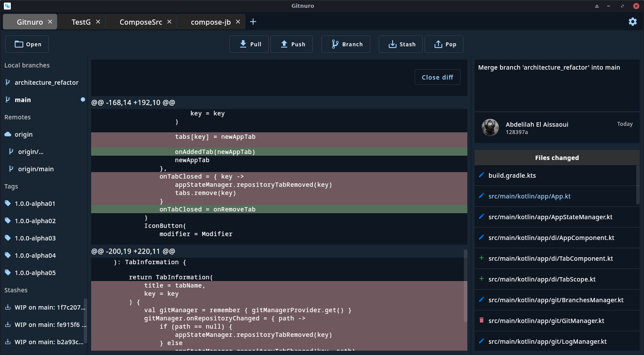The width and height of the screenshot is (644, 355).
Task: Click the branch icon next to main
Action: (7, 99)
